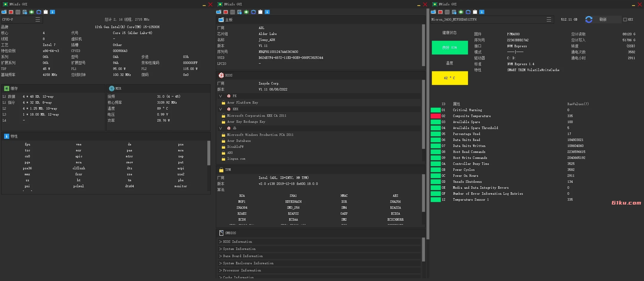
Task: Select the linpus.com entry under db
Action: coord(236,159)
